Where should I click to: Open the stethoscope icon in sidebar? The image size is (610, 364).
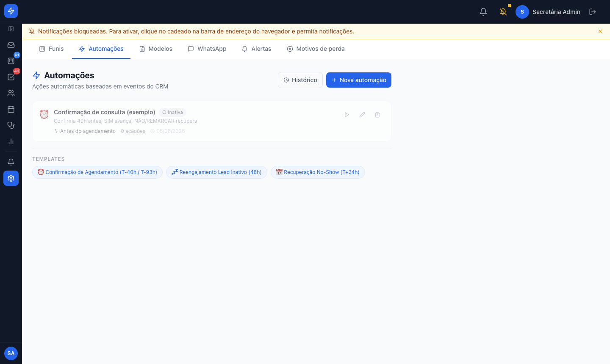[x=11, y=125]
